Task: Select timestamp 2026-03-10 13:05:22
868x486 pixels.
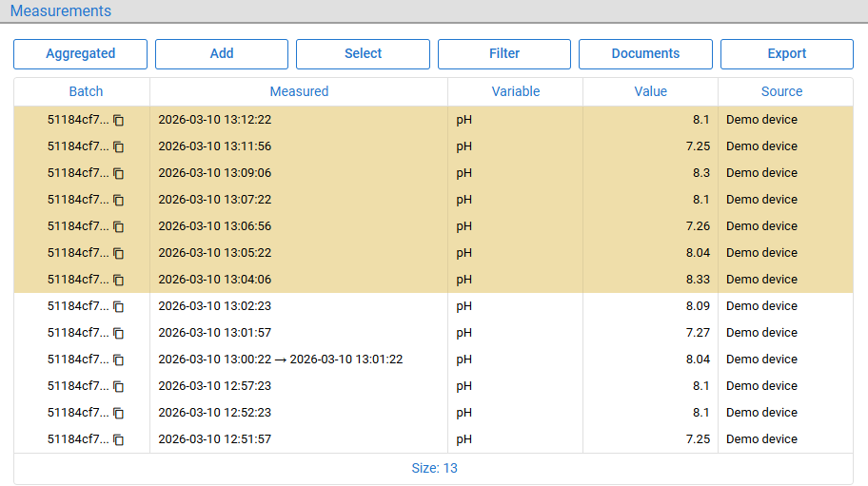Action: pos(215,252)
